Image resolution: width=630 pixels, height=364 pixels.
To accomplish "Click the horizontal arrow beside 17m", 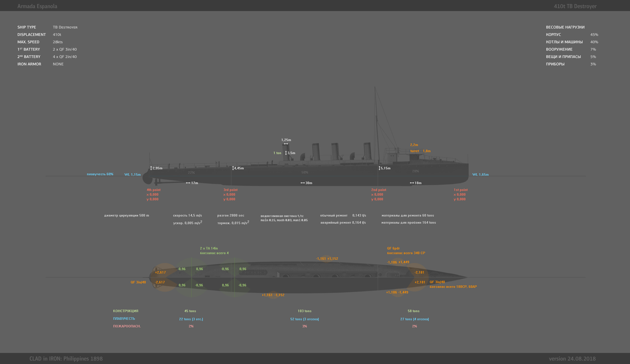I will pos(188,183).
